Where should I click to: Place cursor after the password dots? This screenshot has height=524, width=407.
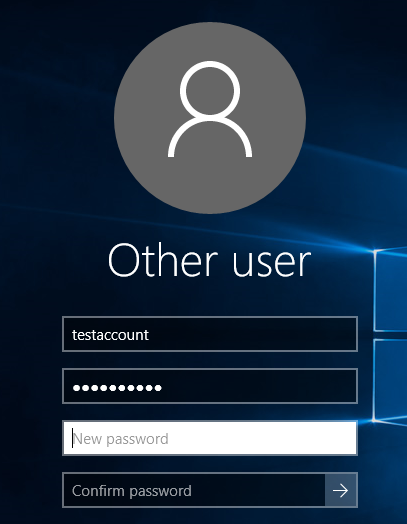(x=163, y=388)
